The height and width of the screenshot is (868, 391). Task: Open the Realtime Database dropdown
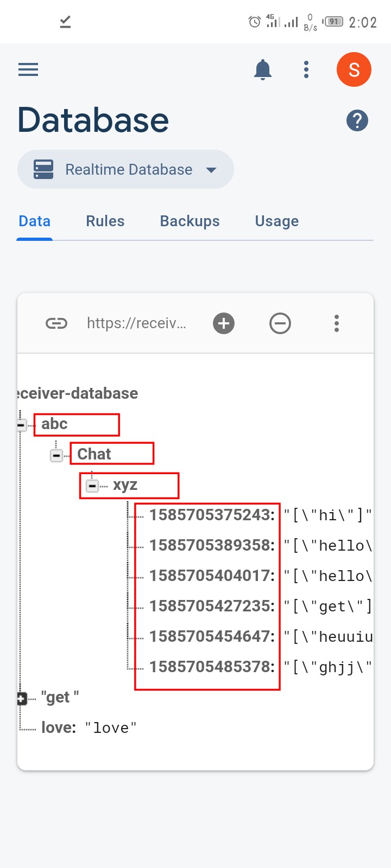tap(125, 169)
